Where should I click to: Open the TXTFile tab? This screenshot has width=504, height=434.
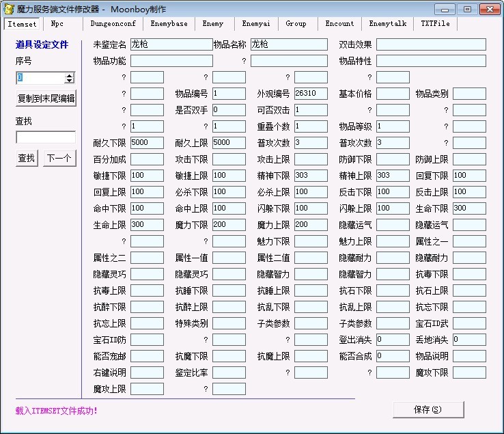tap(435, 24)
